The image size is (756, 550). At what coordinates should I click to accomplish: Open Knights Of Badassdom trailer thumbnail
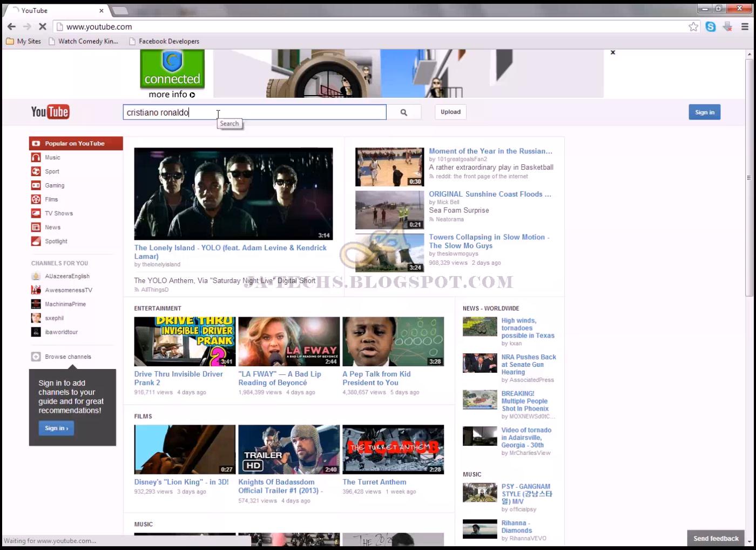click(x=289, y=450)
